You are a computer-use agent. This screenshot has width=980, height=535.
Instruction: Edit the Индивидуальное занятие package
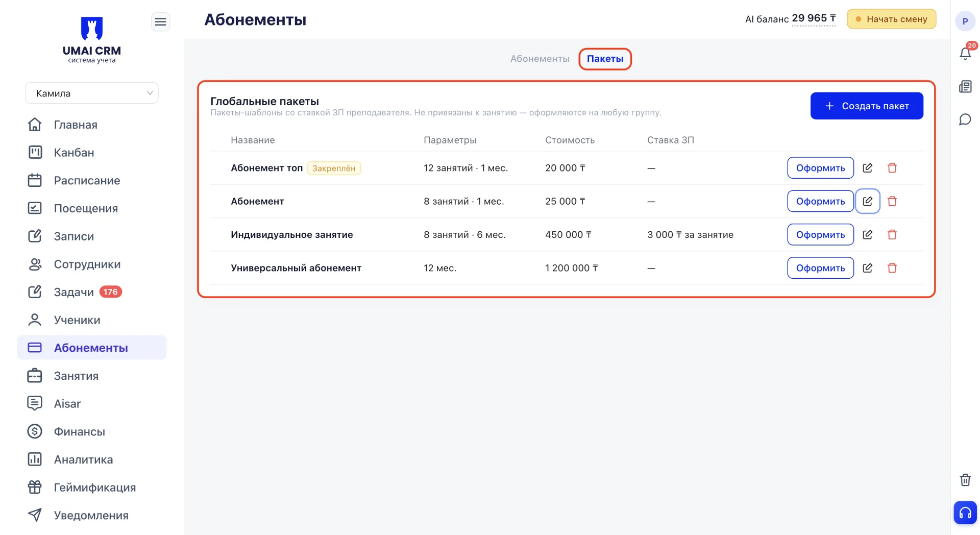[867, 235]
